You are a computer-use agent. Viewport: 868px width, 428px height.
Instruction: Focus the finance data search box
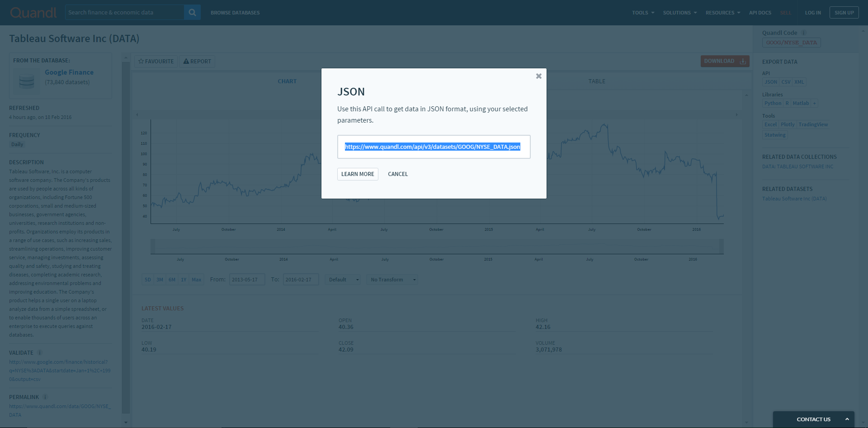124,12
